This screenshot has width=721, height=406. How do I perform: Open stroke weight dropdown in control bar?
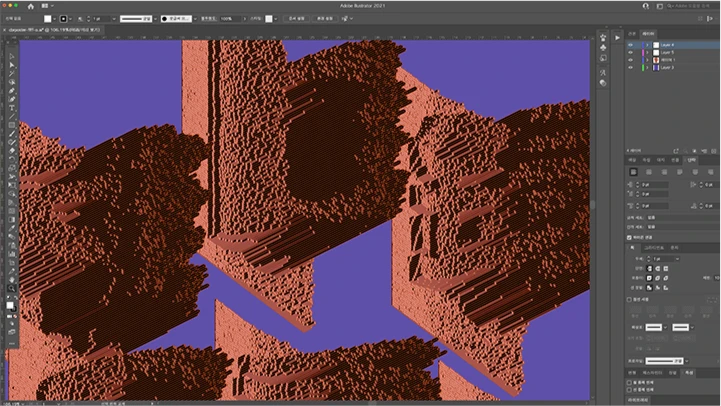pyautogui.click(x=113, y=19)
